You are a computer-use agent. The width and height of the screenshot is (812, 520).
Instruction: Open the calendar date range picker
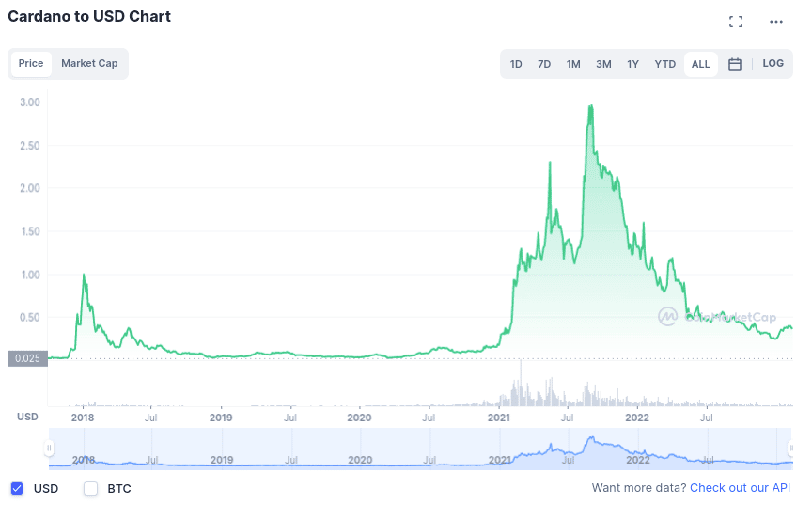(x=734, y=64)
